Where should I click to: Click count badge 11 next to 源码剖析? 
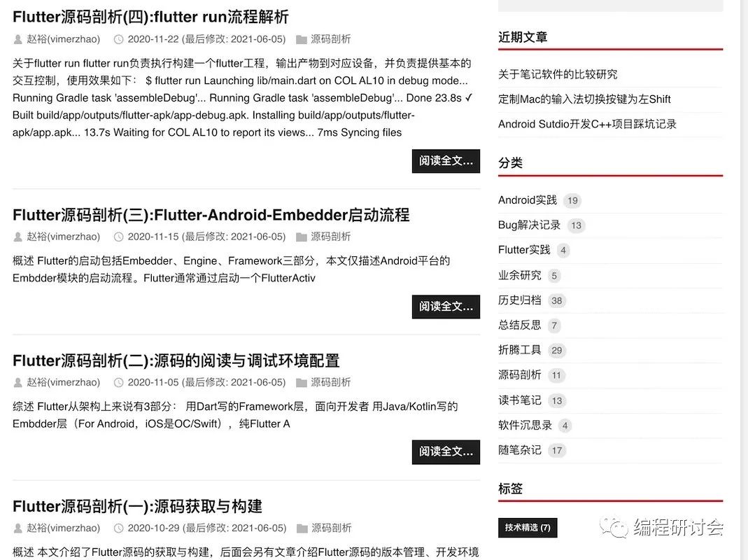556,376
